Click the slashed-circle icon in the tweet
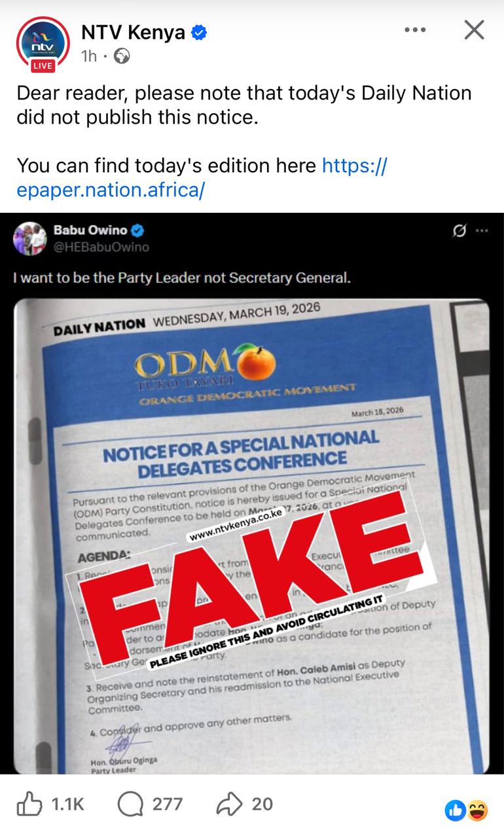 tap(459, 230)
